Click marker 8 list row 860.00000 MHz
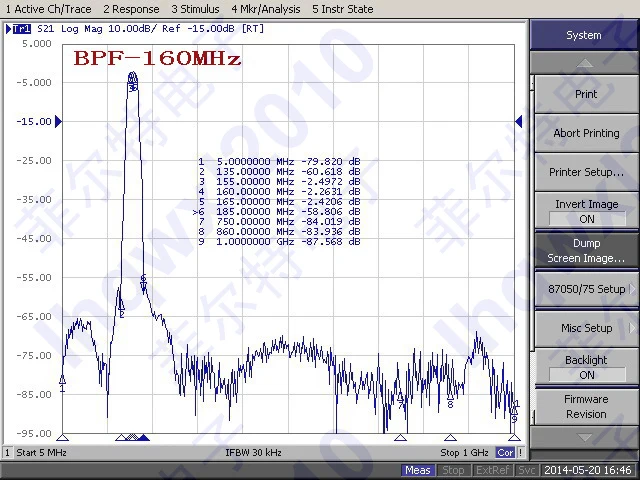 click(x=280, y=231)
